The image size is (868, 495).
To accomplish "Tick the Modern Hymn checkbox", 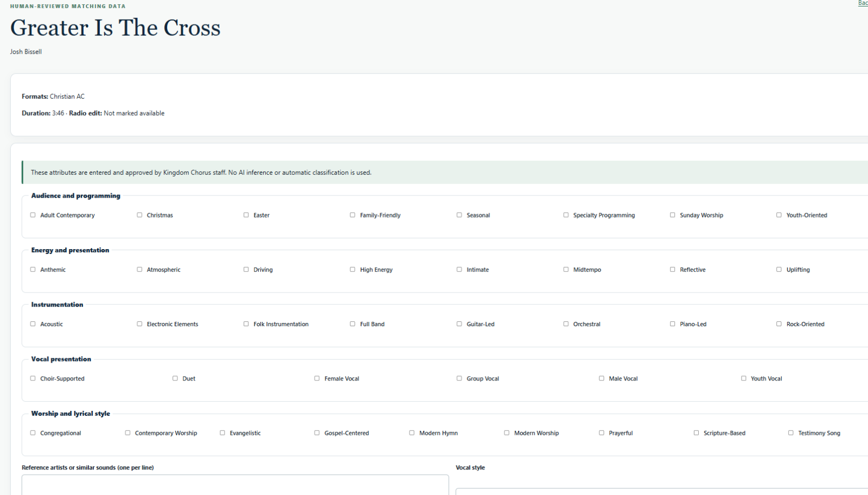I will pyautogui.click(x=412, y=433).
